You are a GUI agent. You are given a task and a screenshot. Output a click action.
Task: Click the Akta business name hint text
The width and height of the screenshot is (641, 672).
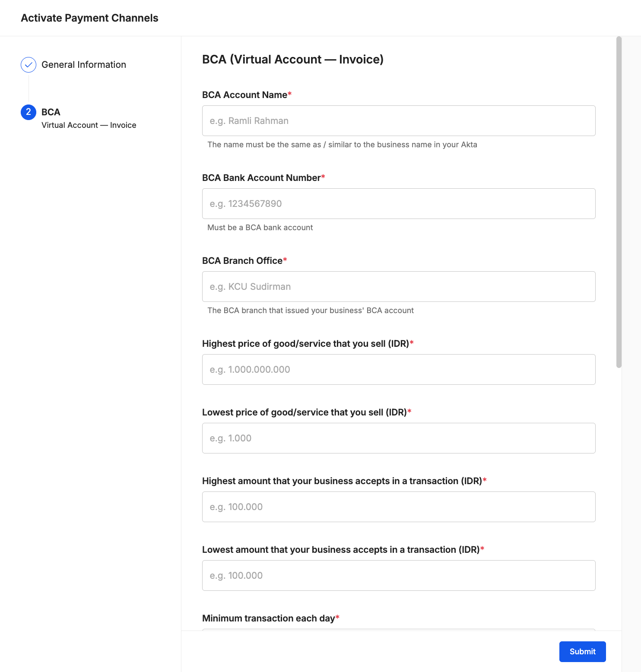coord(342,144)
